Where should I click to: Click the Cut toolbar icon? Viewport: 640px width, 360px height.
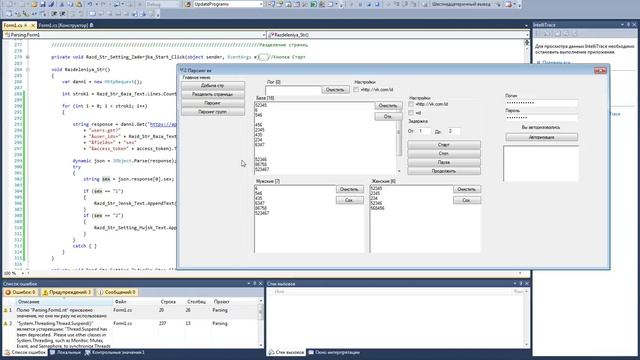coord(62,4)
